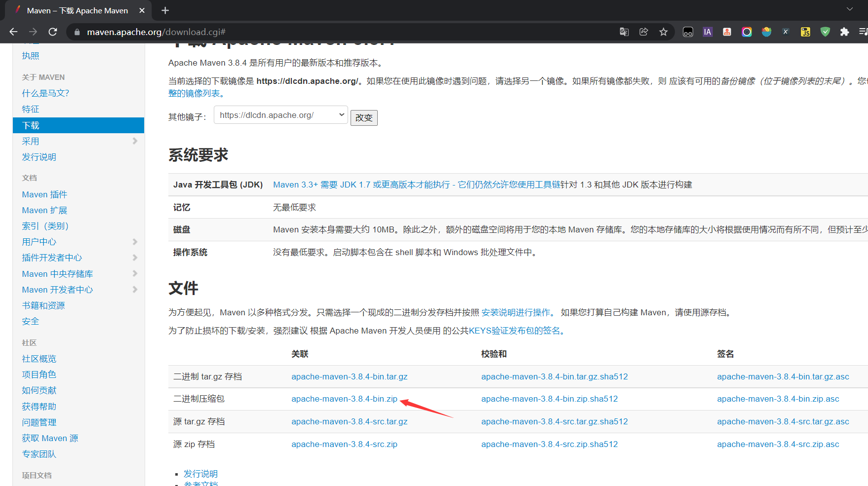Open apache-maven-3.8.4-bin.zip.sha512 checksum
The width and height of the screenshot is (868, 486).
(550, 399)
